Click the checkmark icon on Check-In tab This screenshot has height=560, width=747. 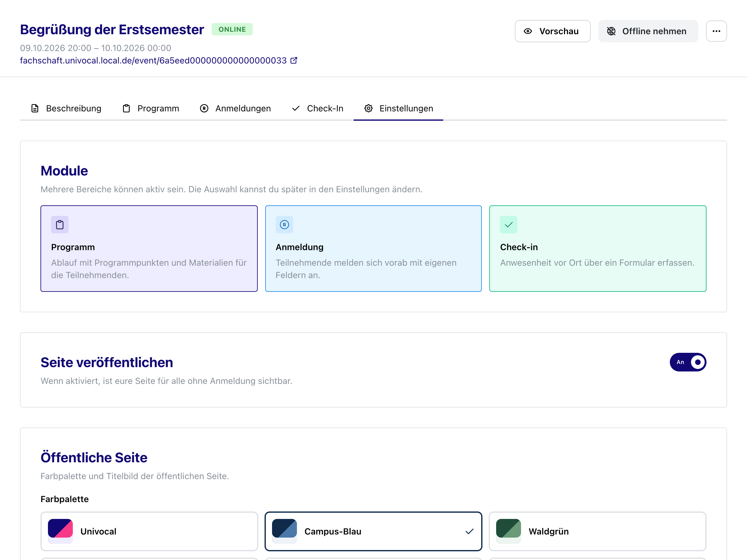point(296,108)
